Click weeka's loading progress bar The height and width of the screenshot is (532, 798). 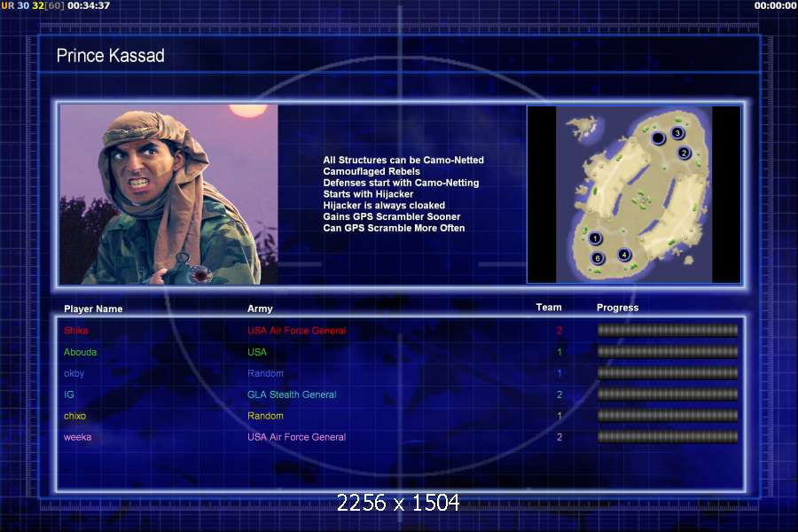point(668,437)
